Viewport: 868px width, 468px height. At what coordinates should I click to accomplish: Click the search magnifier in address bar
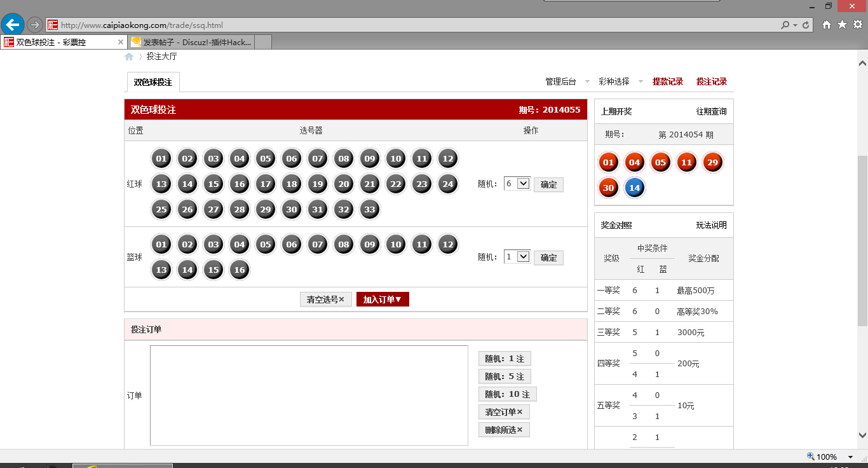[x=786, y=25]
